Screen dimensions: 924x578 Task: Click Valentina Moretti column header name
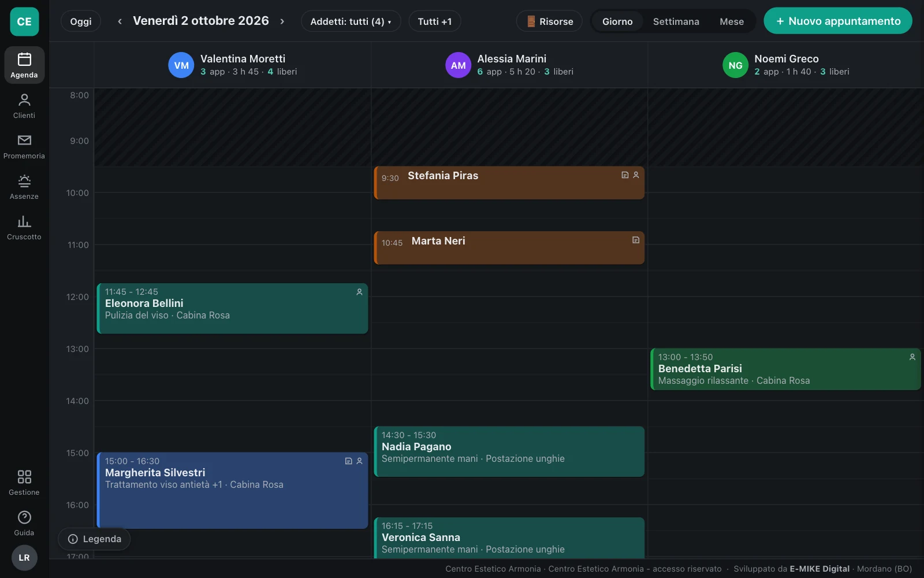[x=243, y=58]
